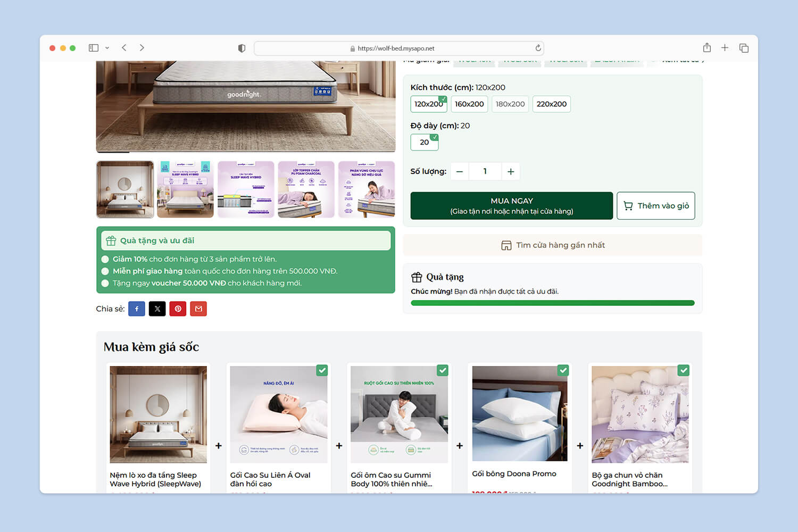This screenshot has width=798, height=532.
Task: Click the Gummi body pillow image
Action: [x=399, y=414]
